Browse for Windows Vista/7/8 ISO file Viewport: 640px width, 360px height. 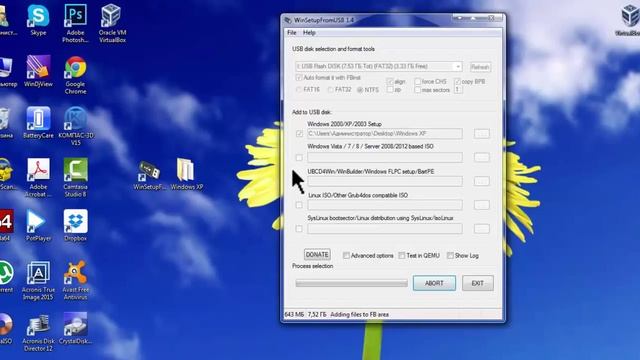[482, 157]
